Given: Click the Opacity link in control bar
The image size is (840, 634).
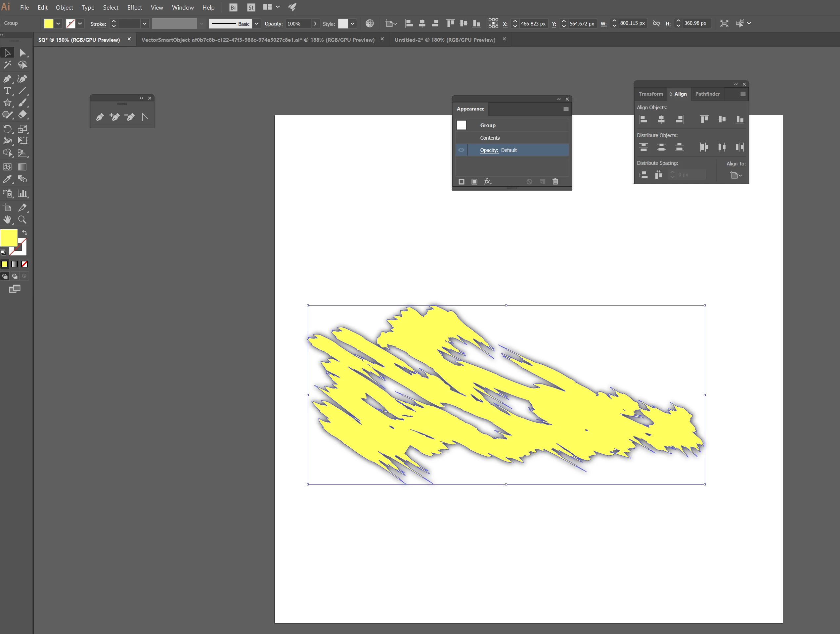Looking at the screenshot, I should point(273,23).
